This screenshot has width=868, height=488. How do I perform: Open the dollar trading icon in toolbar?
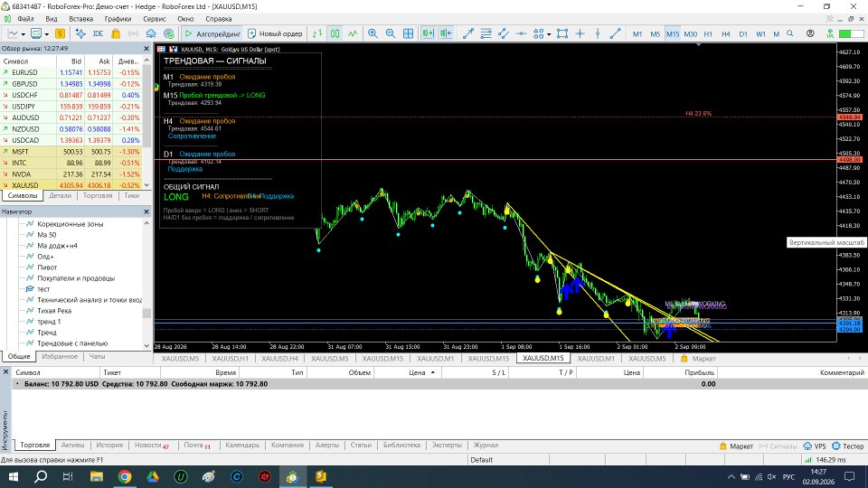(60, 33)
